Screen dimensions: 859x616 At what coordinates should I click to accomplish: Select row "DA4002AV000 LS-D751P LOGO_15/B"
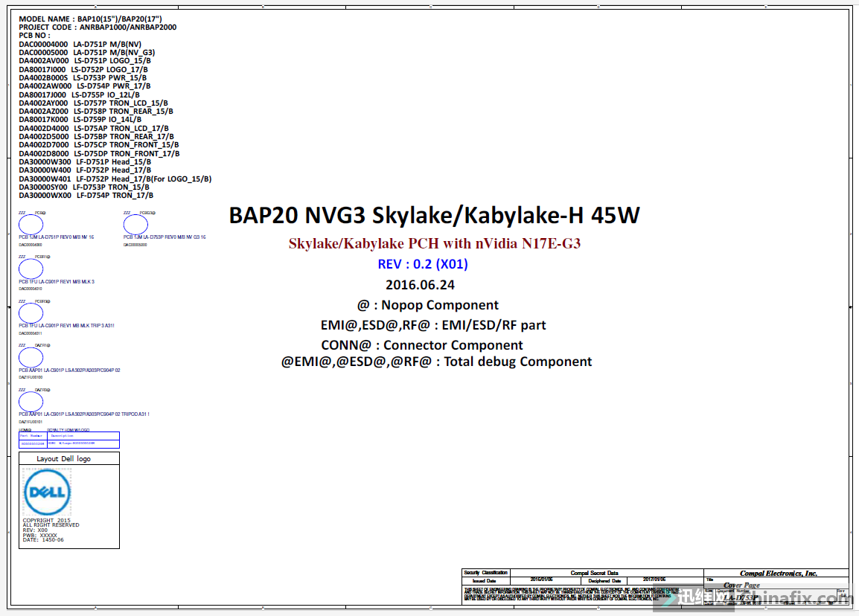point(85,61)
